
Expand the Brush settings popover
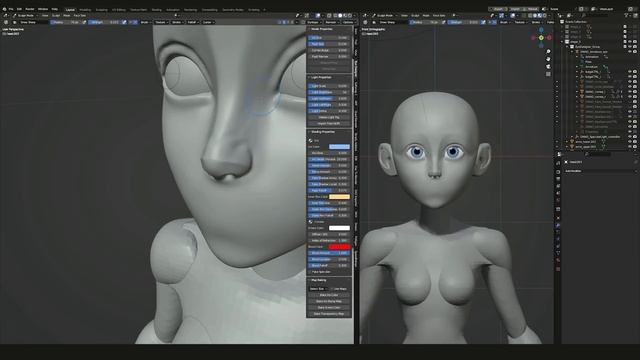145,22
